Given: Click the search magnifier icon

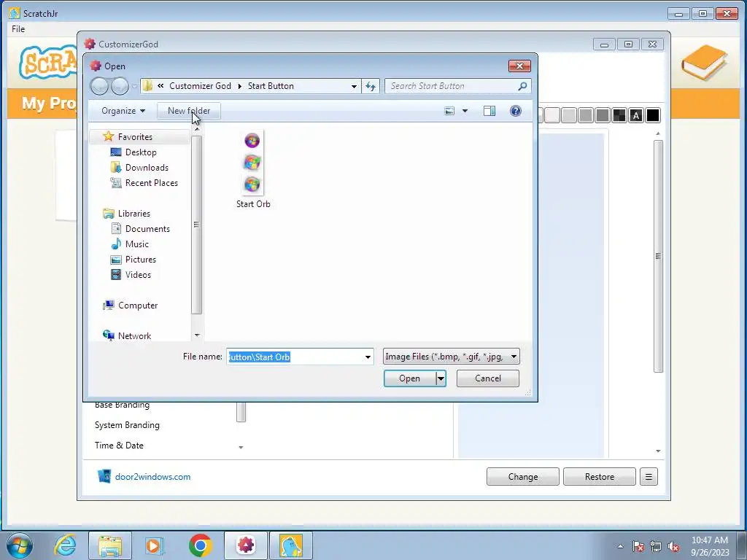Looking at the screenshot, I should click(522, 86).
